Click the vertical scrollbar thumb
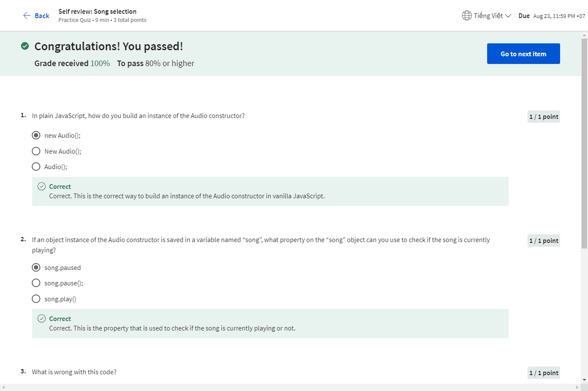Image resolution: width=588 pixels, height=391 pixels. (x=584, y=142)
